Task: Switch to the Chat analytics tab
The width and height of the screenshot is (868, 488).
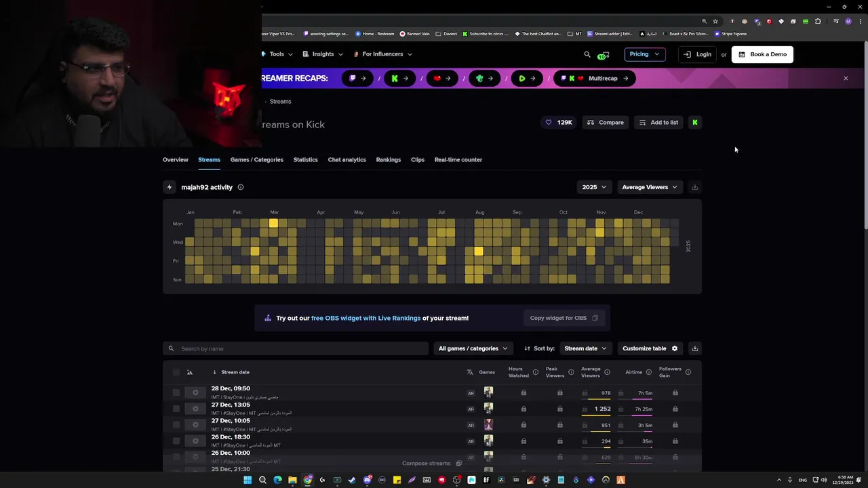Action: click(347, 160)
